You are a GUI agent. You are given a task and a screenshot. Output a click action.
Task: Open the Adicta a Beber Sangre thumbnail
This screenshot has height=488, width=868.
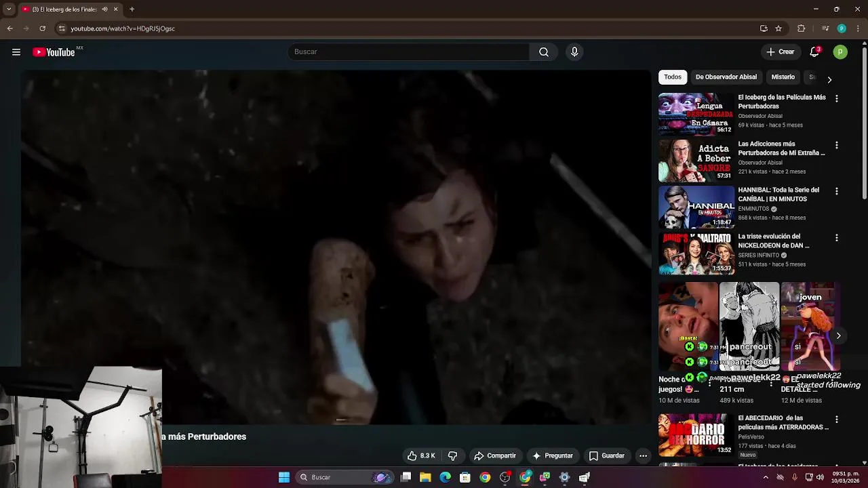pyautogui.click(x=696, y=161)
